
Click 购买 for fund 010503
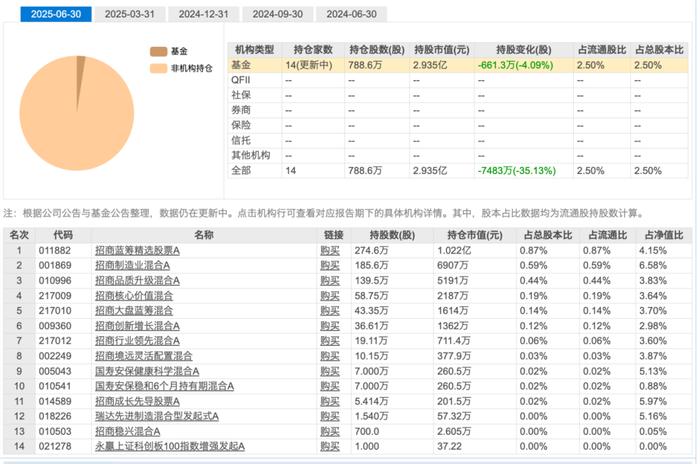click(x=330, y=431)
